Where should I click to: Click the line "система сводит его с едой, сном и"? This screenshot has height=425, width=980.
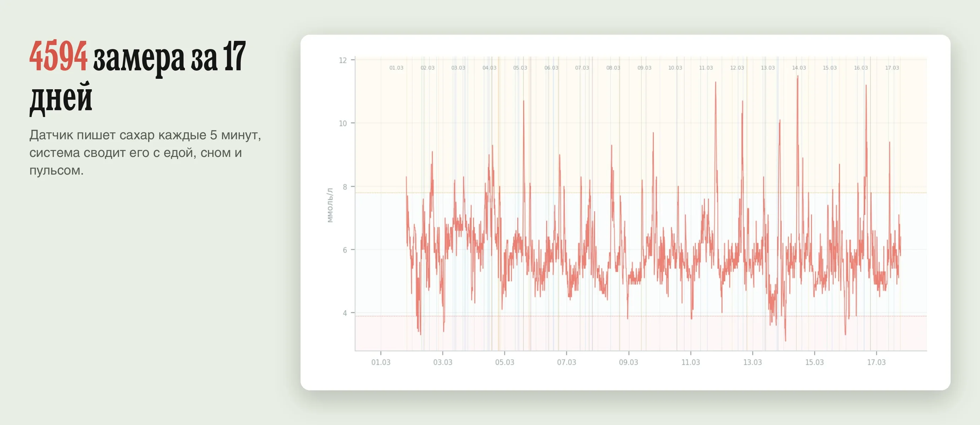[x=136, y=152]
